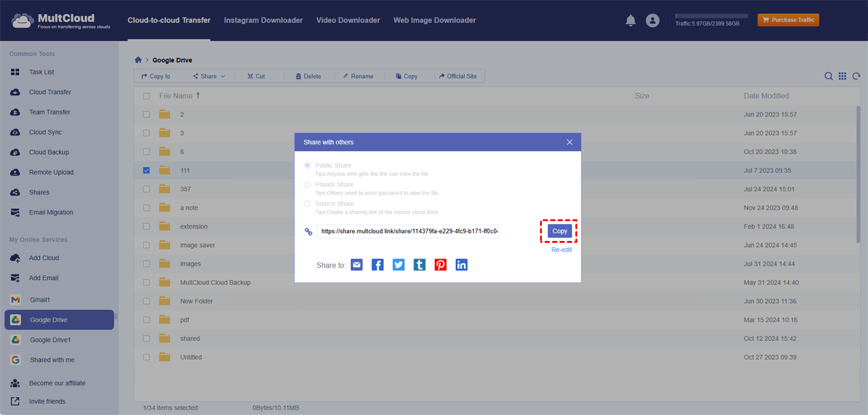Select the Private Share radio button
This screenshot has height=415, width=868.
308,185
